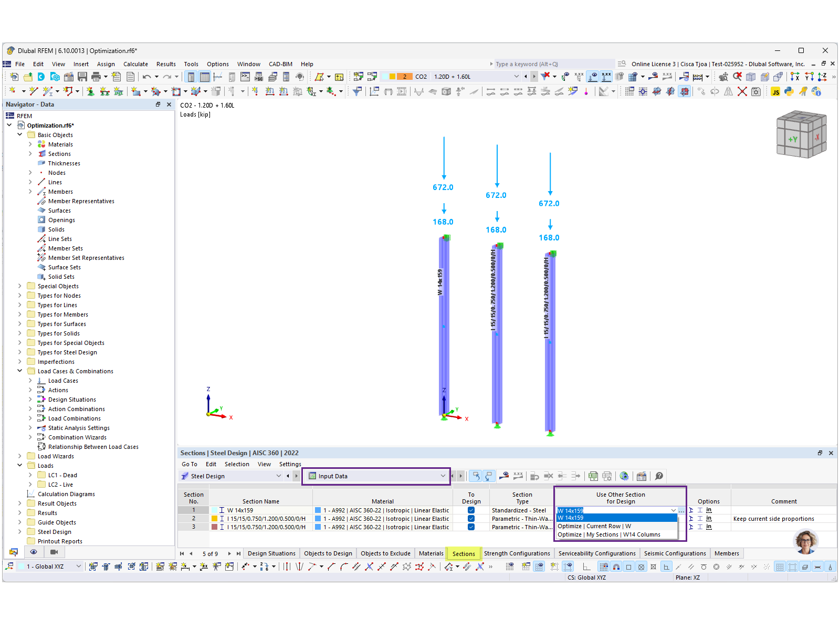Click the cancel filter icon in top toolbar

545,77
